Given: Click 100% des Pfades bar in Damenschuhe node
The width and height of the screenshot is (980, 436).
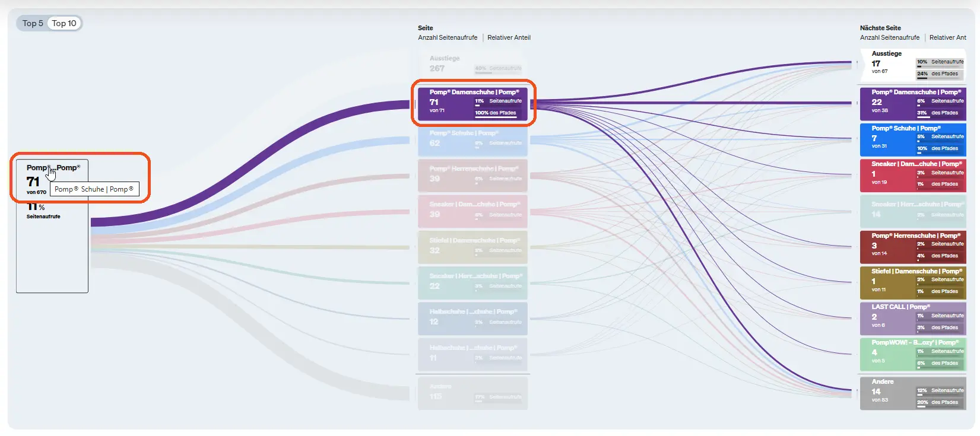Looking at the screenshot, I should pyautogui.click(x=496, y=113).
